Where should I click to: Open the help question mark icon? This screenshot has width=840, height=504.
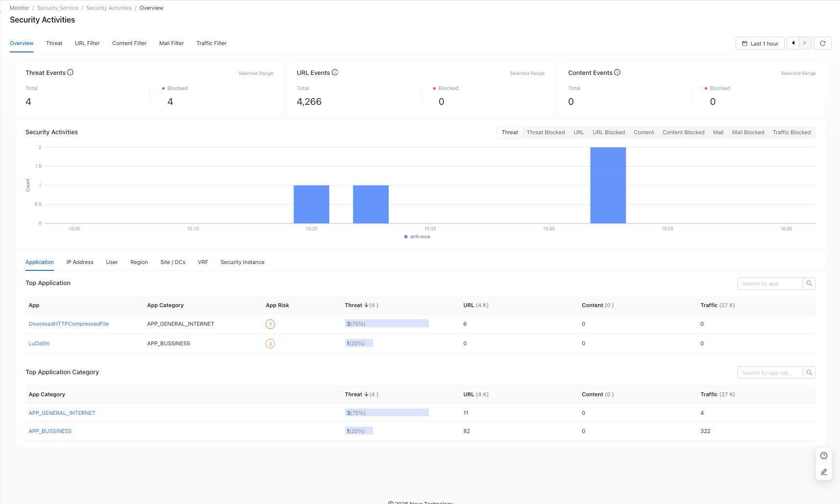coord(824,456)
